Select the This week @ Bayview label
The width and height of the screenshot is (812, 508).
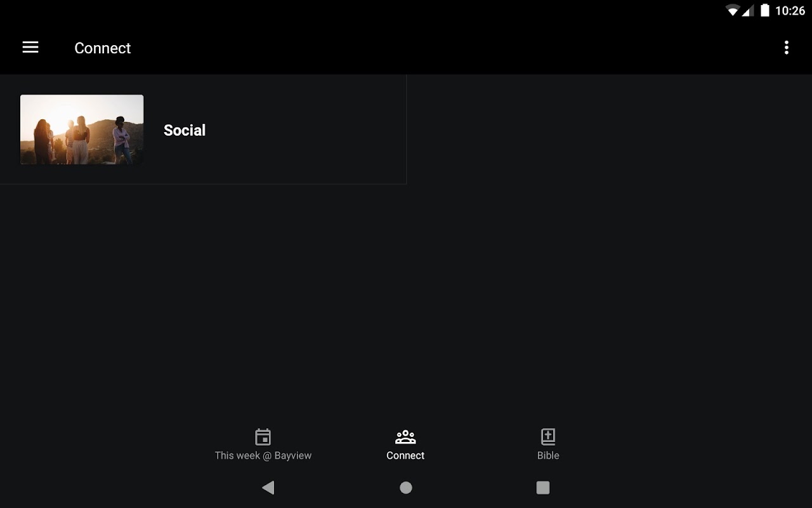263,455
